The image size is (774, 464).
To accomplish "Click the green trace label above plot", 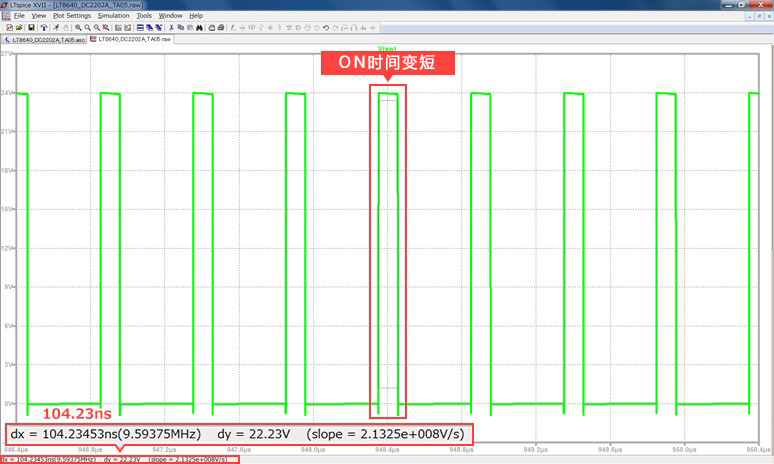I will tap(386, 47).
